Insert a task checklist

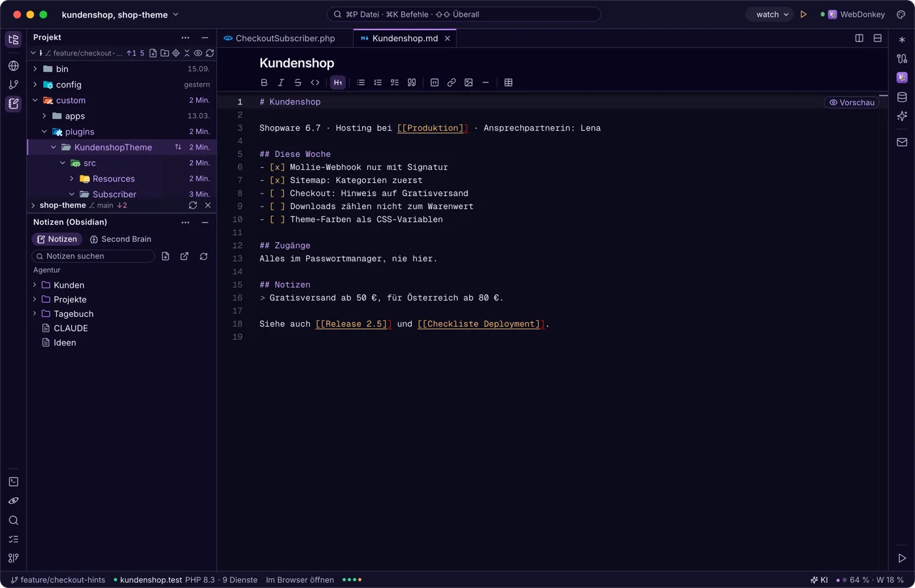[395, 82]
